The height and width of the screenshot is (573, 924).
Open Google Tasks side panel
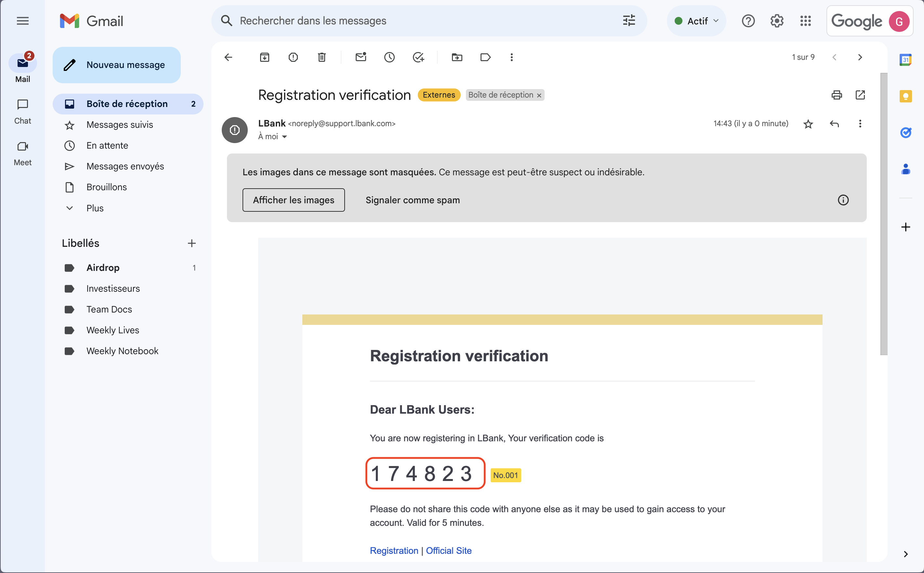[905, 133]
